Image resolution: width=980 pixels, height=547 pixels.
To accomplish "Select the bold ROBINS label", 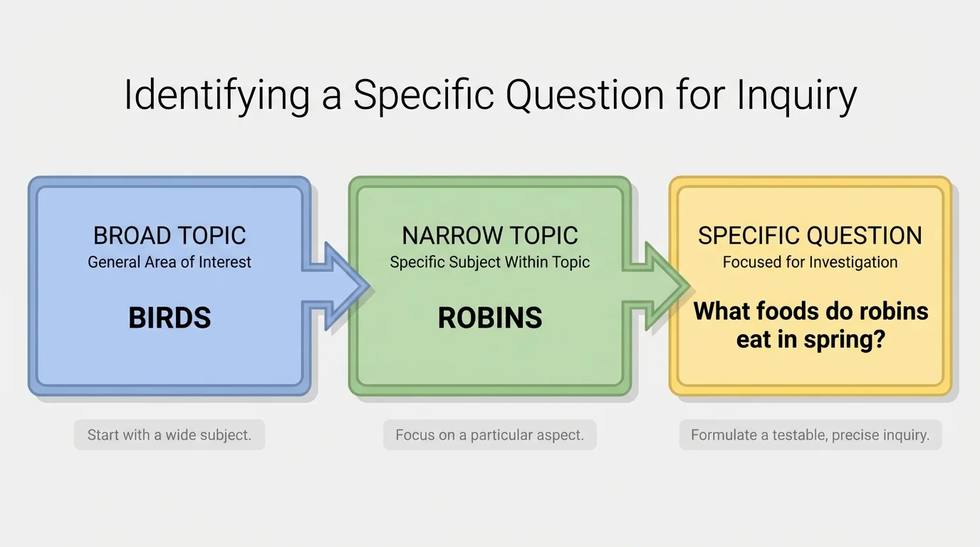I will pyautogui.click(x=490, y=318).
